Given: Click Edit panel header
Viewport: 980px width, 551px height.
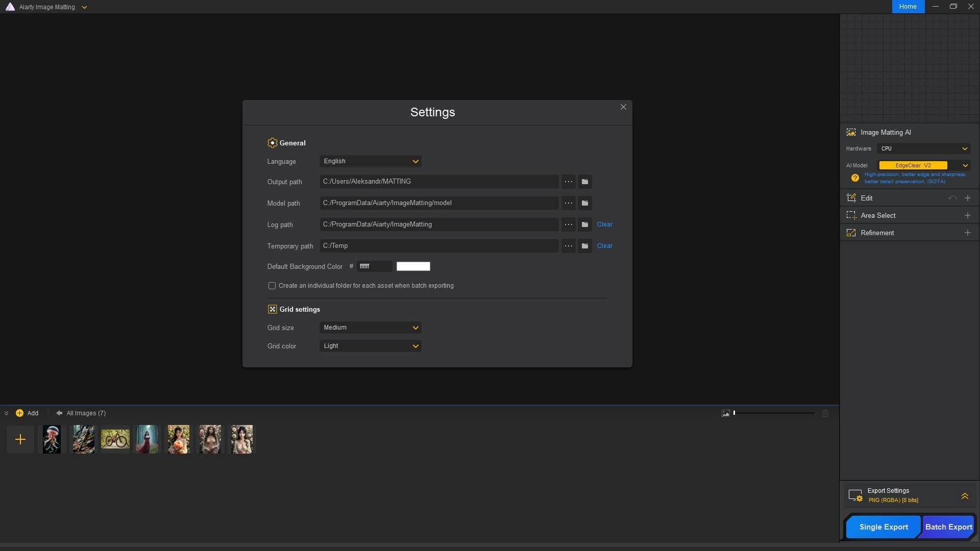Looking at the screenshot, I should pos(909,198).
